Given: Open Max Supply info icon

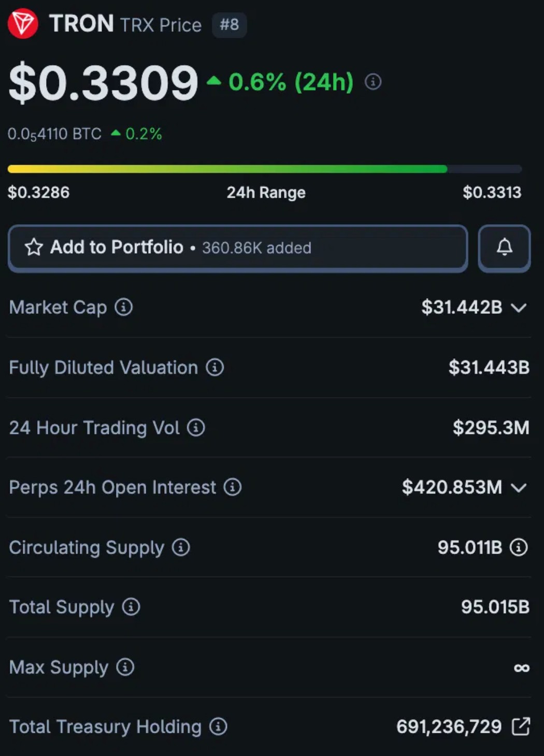Looking at the screenshot, I should coord(125,666).
